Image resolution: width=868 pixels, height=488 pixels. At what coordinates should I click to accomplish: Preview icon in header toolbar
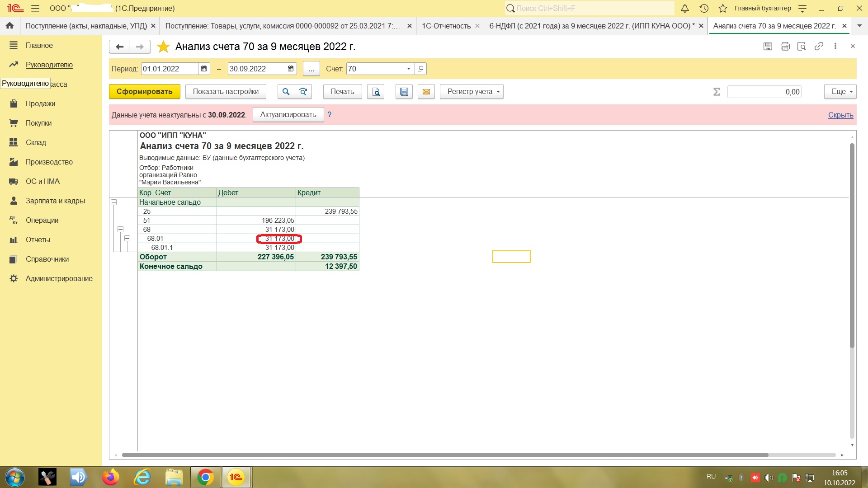pyautogui.click(x=802, y=46)
